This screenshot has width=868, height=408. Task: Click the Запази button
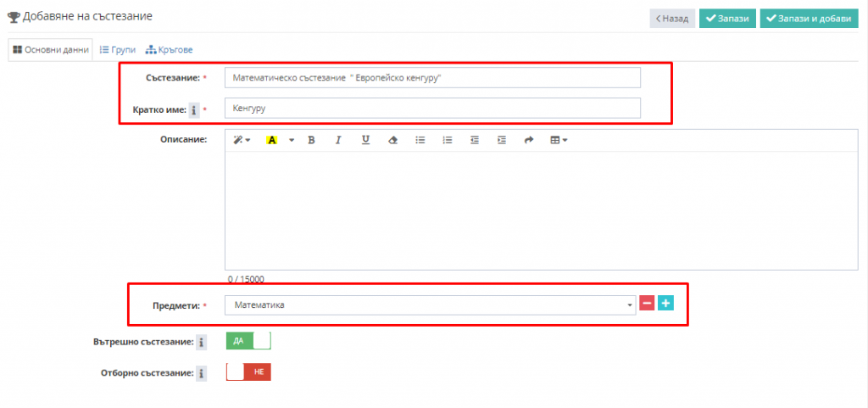(x=727, y=18)
